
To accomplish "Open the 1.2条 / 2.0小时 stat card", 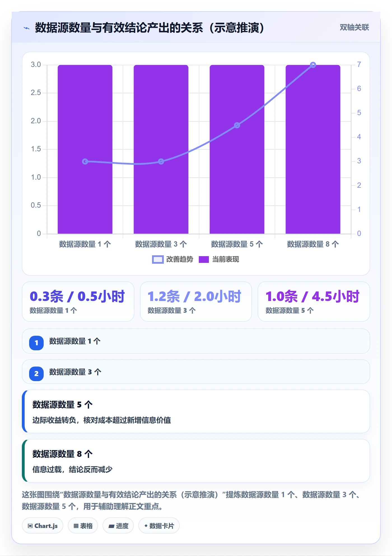I will 196,302.
